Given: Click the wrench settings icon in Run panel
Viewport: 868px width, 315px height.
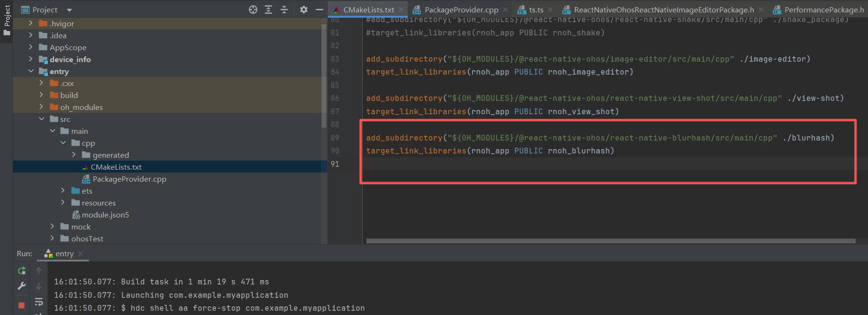Looking at the screenshot, I should (22, 286).
